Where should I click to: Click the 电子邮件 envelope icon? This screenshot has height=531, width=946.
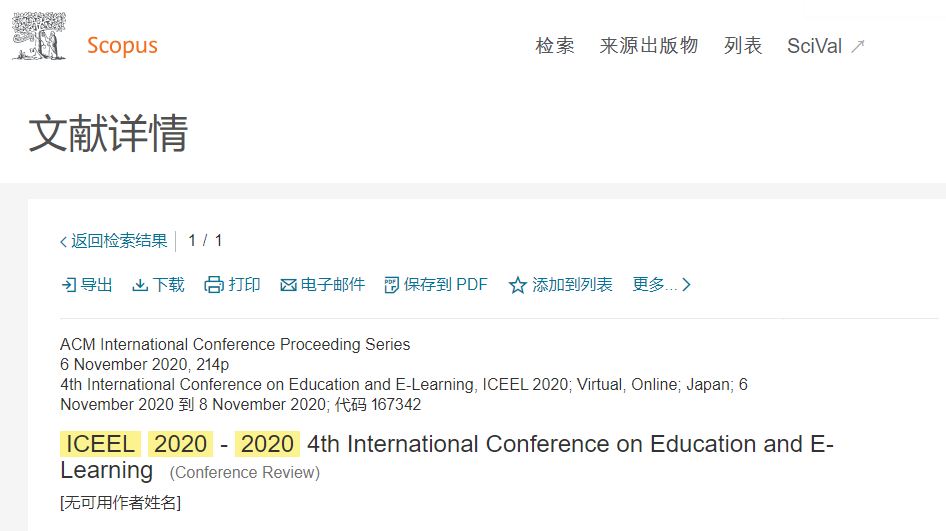(288, 285)
